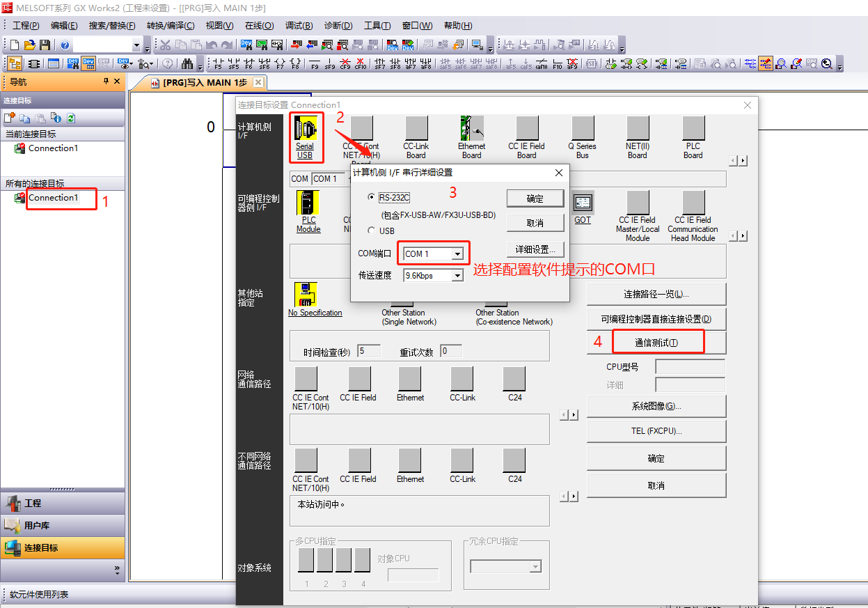The width and height of the screenshot is (868, 608).
Task: Click the Read from PLC blue arrow icon
Action: pyautogui.click(x=311, y=45)
